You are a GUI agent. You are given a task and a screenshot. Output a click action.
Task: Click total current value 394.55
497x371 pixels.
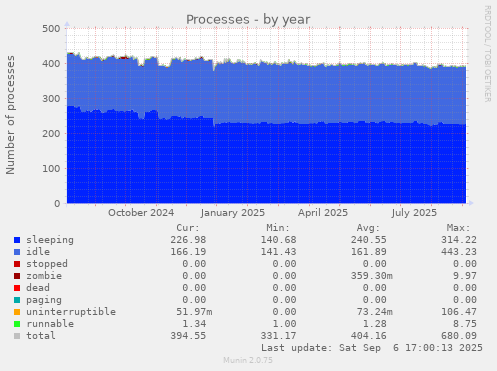coord(188,336)
